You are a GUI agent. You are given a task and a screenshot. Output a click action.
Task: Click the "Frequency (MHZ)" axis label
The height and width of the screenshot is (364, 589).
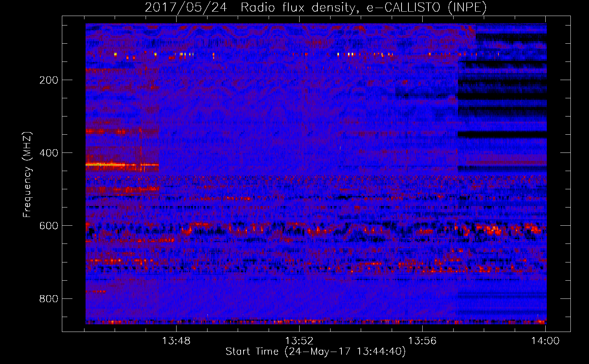(x=27, y=174)
